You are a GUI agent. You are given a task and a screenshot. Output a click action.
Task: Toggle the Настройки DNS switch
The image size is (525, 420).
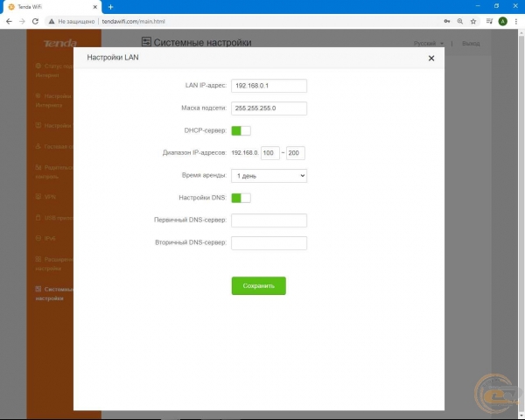pyautogui.click(x=241, y=198)
